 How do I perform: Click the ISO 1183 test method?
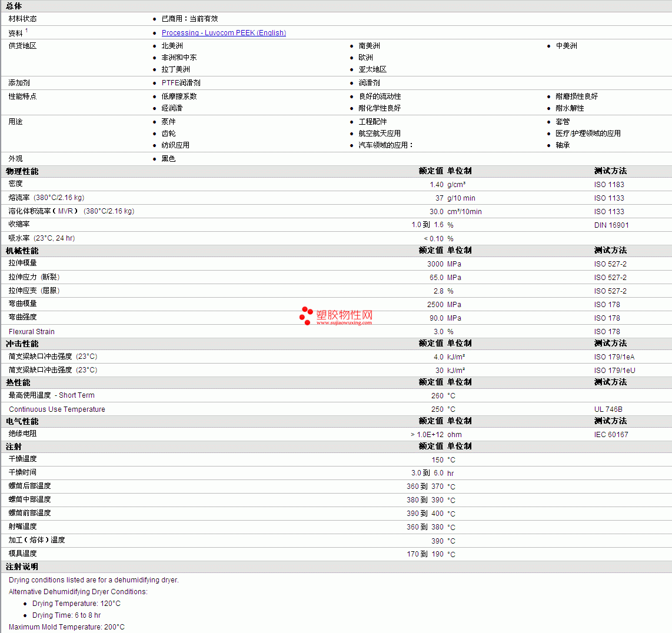[609, 185]
